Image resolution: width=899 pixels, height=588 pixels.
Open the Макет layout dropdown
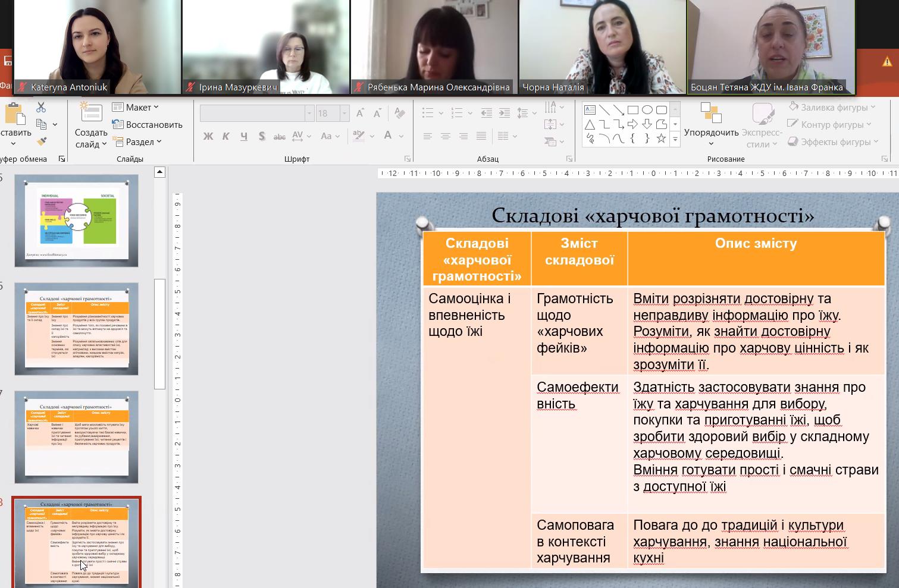click(136, 108)
